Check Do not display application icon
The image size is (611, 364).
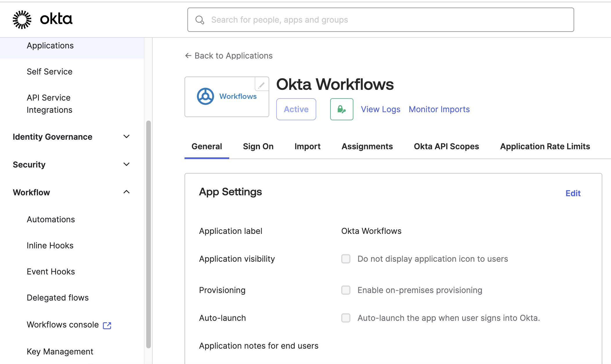(x=346, y=259)
